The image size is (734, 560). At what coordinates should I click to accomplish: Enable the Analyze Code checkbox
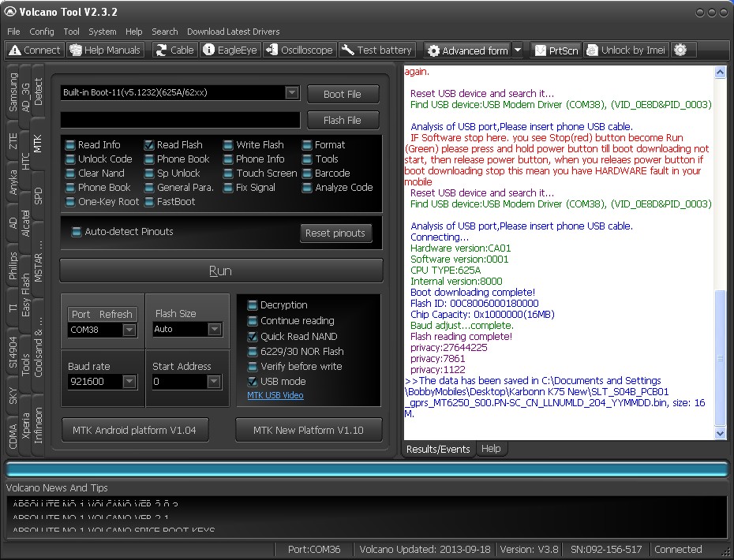(x=307, y=188)
